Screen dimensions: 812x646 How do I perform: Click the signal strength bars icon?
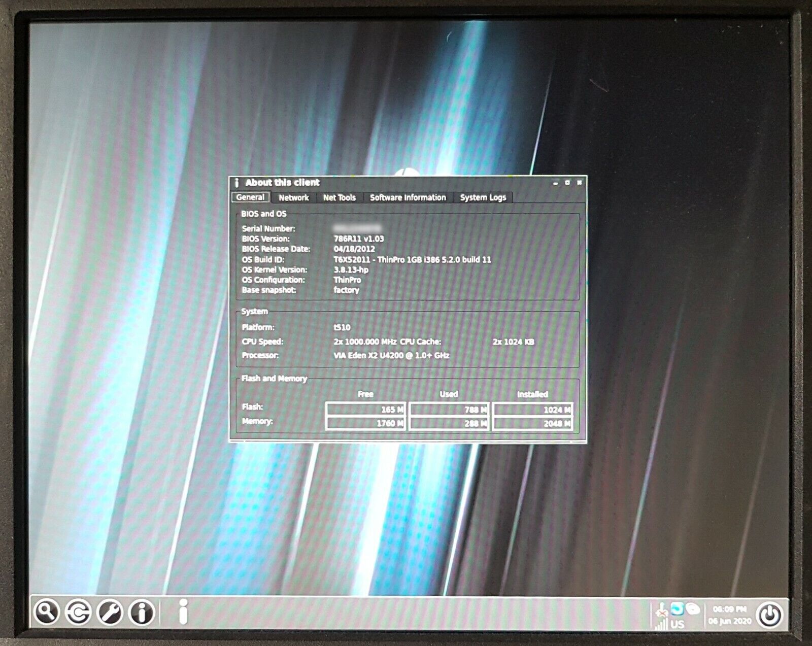tap(661, 624)
